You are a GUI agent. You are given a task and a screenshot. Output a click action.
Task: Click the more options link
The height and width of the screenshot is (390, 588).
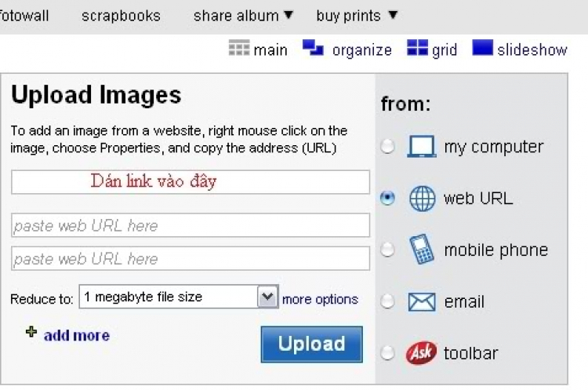point(320,299)
